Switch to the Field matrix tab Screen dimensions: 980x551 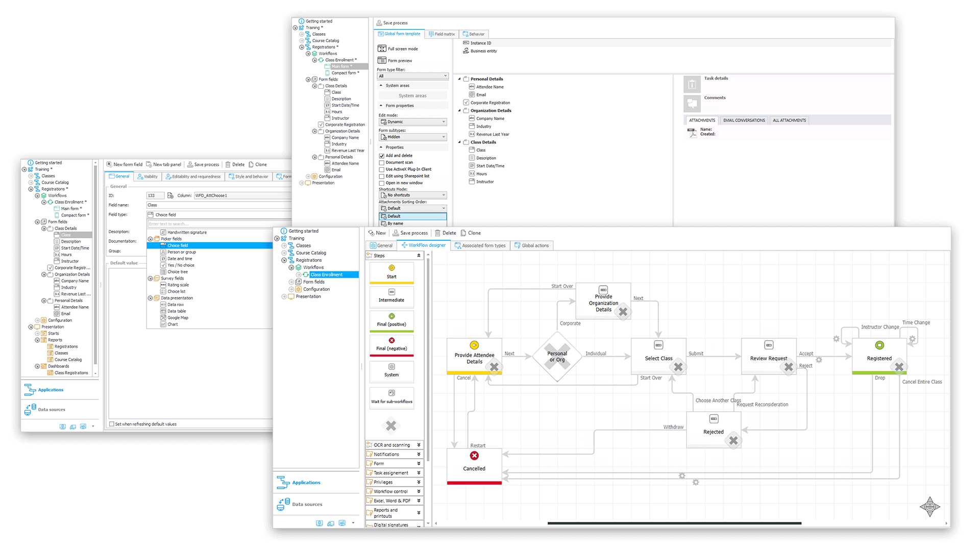click(x=442, y=34)
